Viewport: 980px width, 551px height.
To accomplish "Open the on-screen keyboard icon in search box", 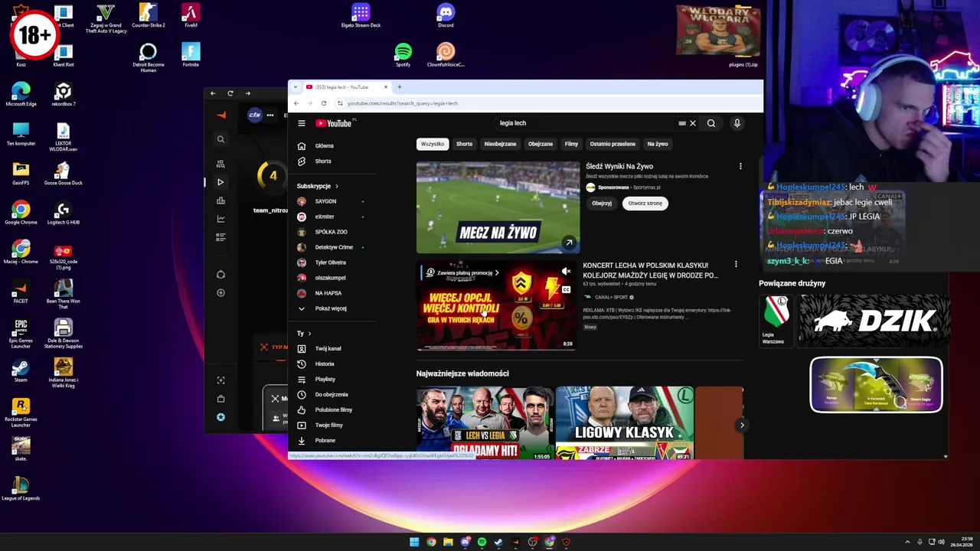I will 681,123.
